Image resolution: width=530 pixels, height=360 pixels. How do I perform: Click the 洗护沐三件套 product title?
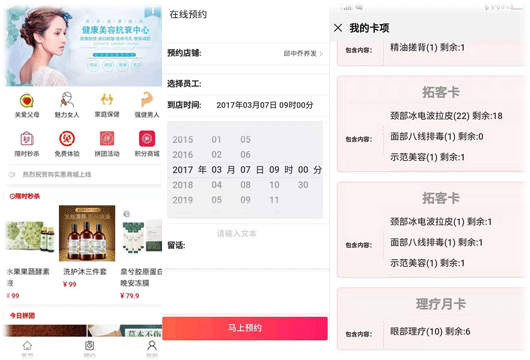[x=85, y=271]
